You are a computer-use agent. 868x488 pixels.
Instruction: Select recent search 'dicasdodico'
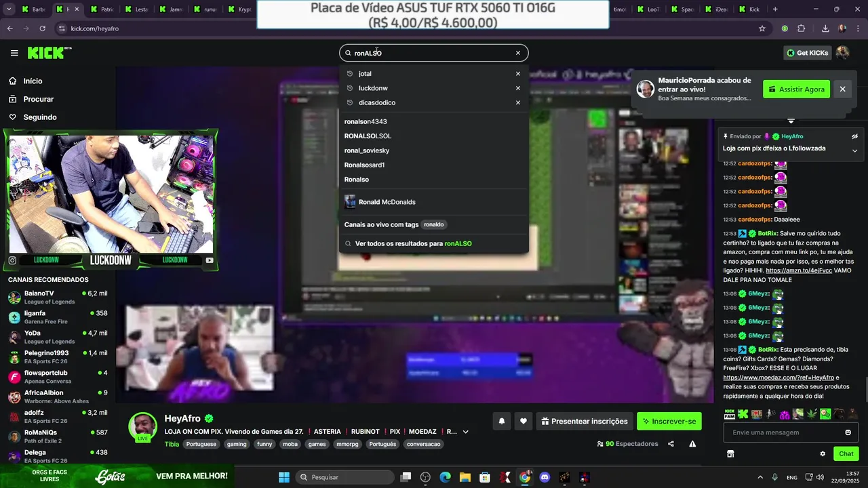click(x=377, y=103)
